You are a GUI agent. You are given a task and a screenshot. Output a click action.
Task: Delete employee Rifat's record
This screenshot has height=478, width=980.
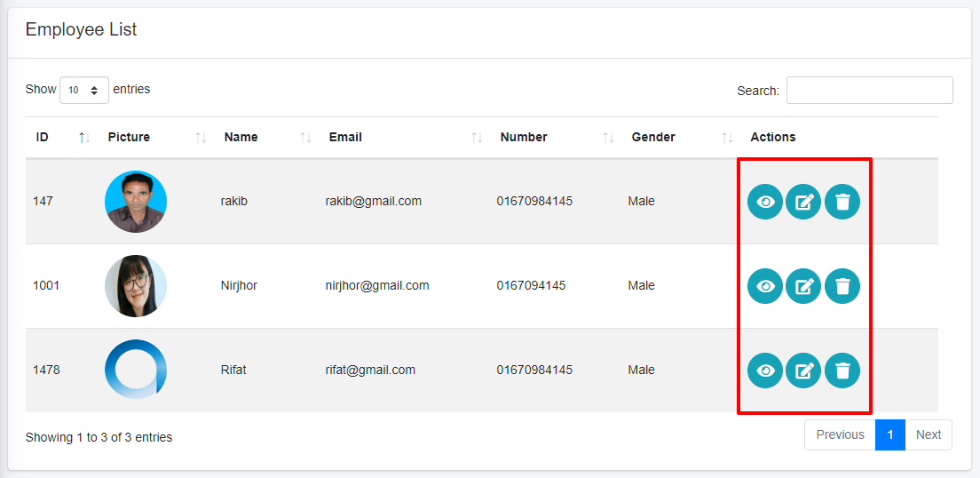[842, 370]
